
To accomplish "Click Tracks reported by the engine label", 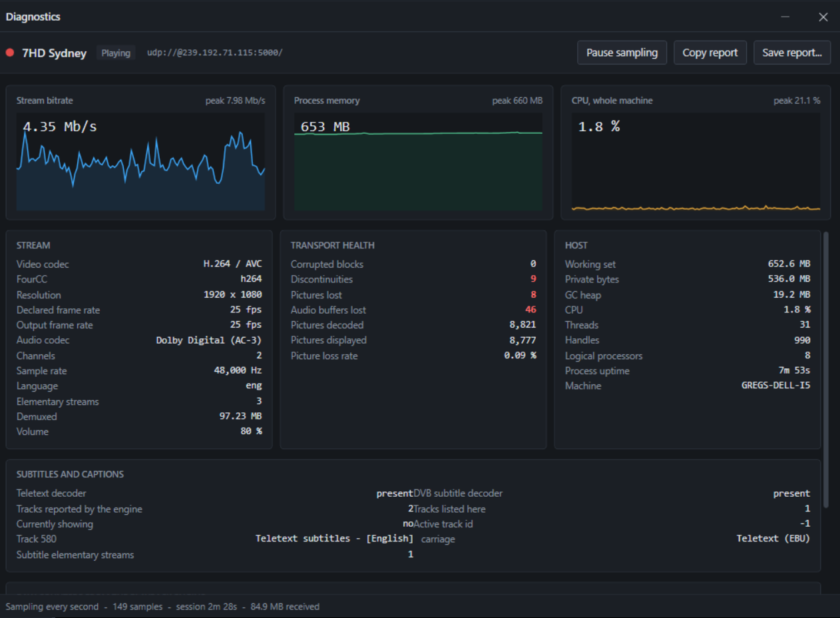I will (79, 509).
